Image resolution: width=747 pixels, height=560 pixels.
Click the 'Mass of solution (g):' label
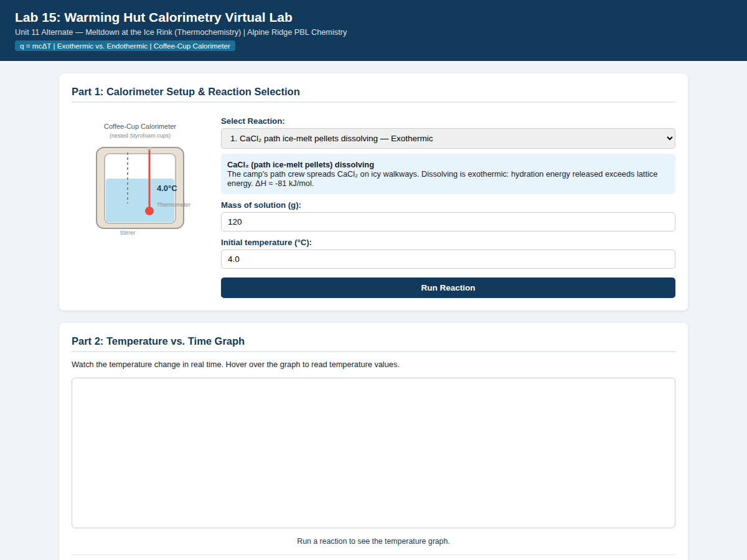coord(261,205)
